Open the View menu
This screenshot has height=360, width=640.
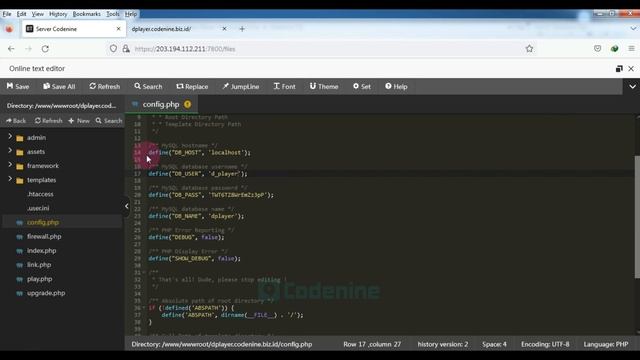[38, 14]
